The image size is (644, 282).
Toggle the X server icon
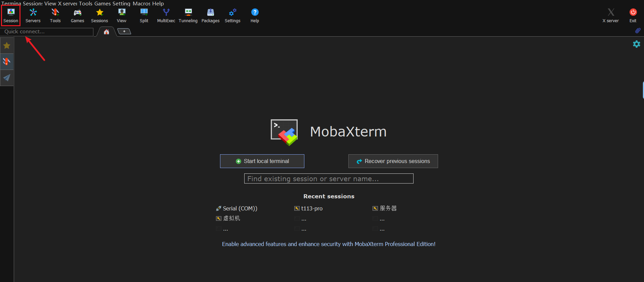[610, 15]
